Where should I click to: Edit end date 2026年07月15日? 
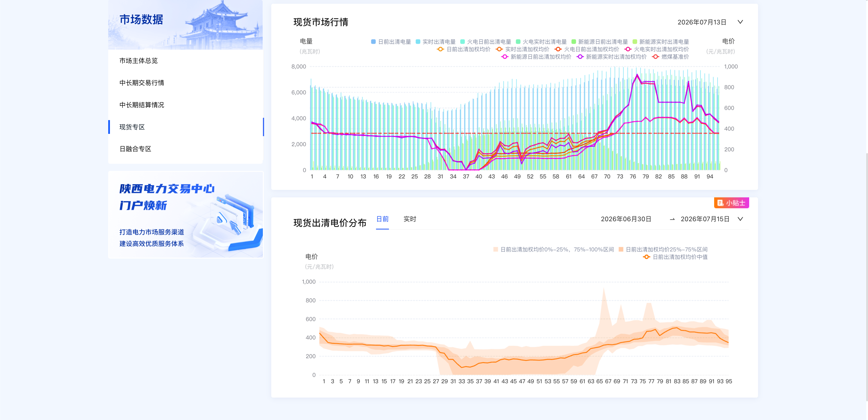[x=705, y=219]
